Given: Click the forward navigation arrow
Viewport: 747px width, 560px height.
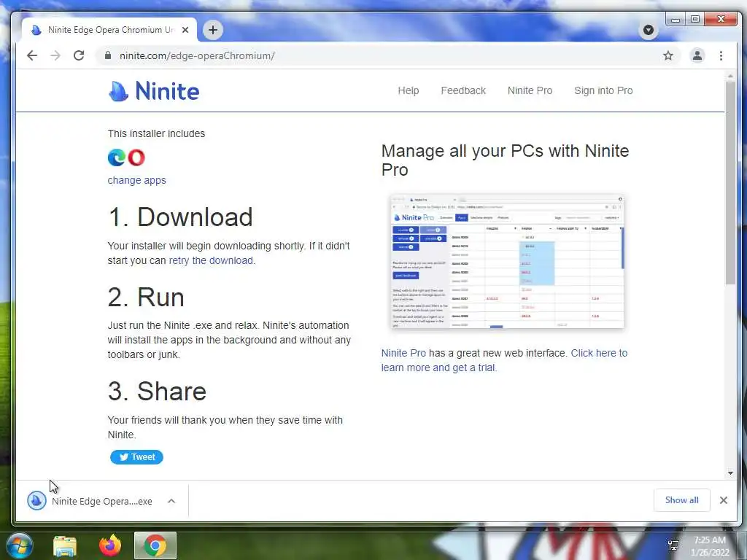Looking at the screenshot, I should tap(55, 55).
